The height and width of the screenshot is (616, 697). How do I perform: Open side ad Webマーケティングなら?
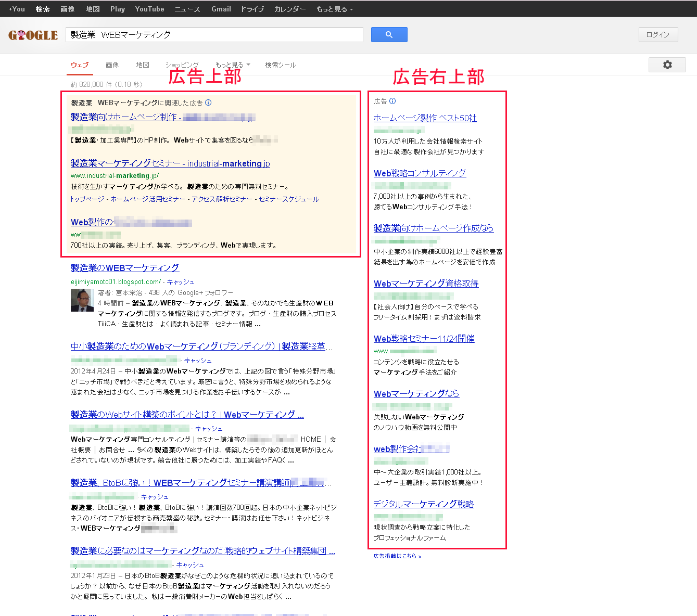[416, 393]
